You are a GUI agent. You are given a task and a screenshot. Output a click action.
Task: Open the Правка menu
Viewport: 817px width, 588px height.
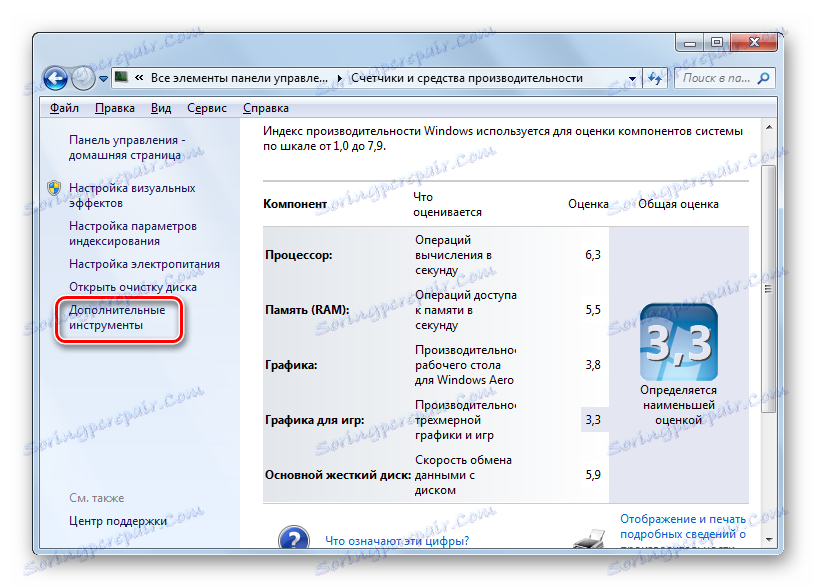pyautogui.click(x=115, y=108)
